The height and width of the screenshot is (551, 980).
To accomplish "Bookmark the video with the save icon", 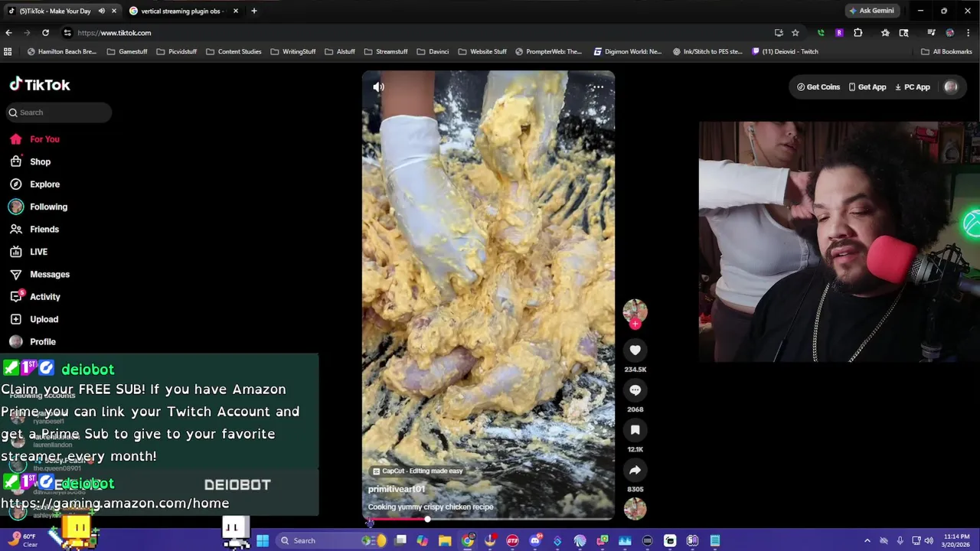I will pos(635,430).
